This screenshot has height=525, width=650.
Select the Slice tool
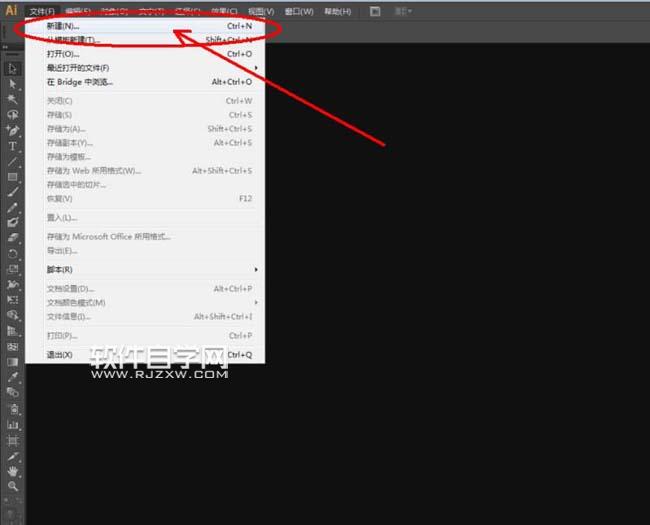click(12, 456)
